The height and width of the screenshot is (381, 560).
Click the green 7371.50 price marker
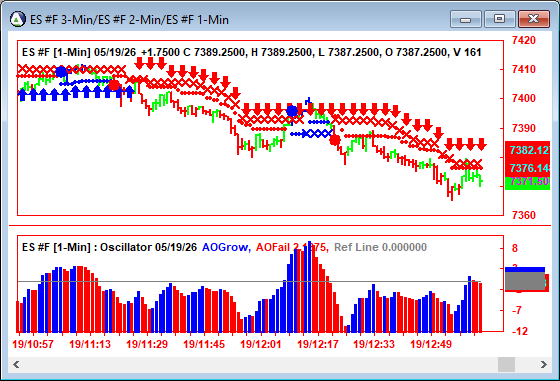point(528,182)
